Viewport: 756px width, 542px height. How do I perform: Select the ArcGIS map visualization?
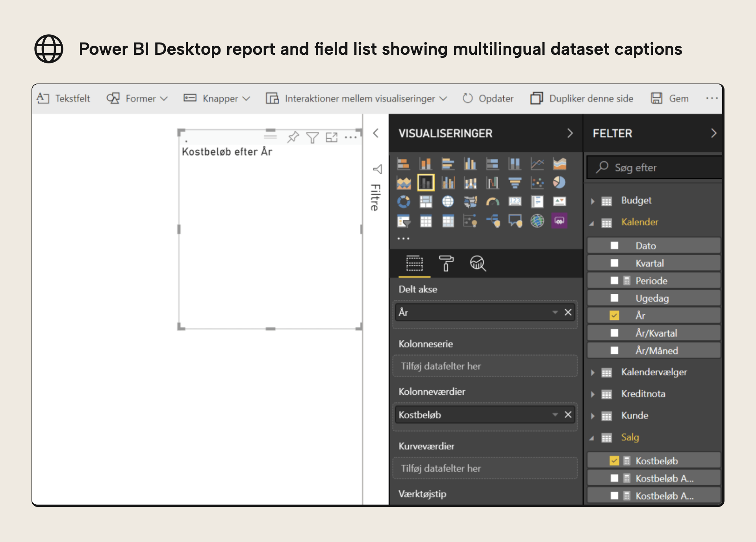pos(537,221)
